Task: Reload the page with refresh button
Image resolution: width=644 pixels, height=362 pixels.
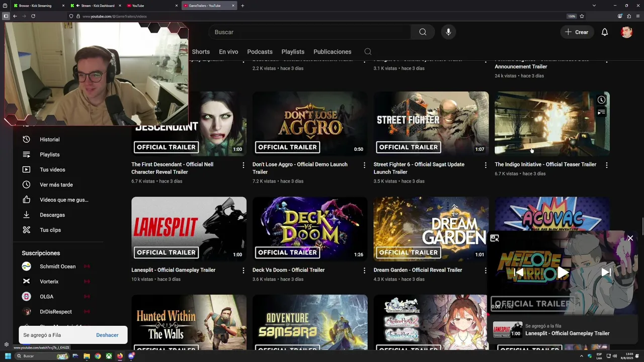Action: coord(33,16)
